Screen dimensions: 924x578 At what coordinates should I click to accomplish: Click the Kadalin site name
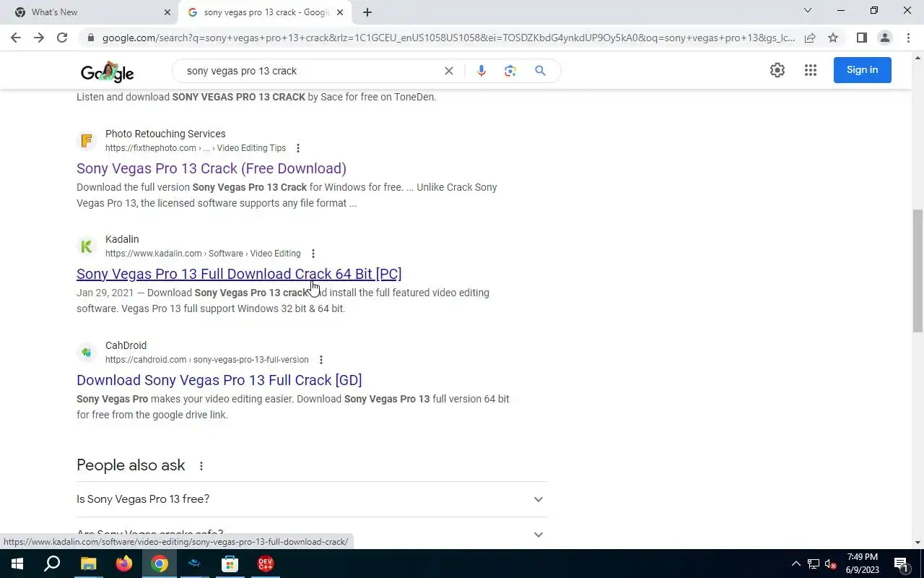122,239
